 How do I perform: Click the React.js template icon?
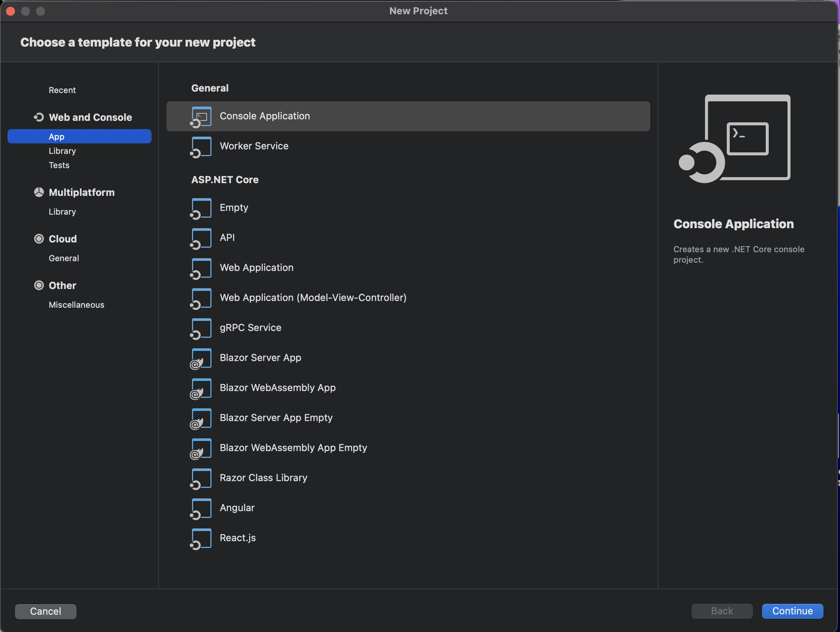(x=201, y=539)
